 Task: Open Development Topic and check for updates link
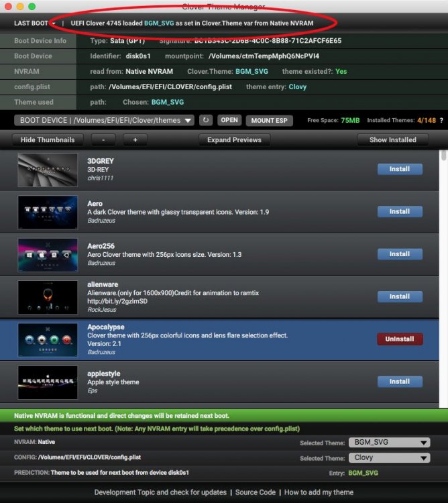160,492
